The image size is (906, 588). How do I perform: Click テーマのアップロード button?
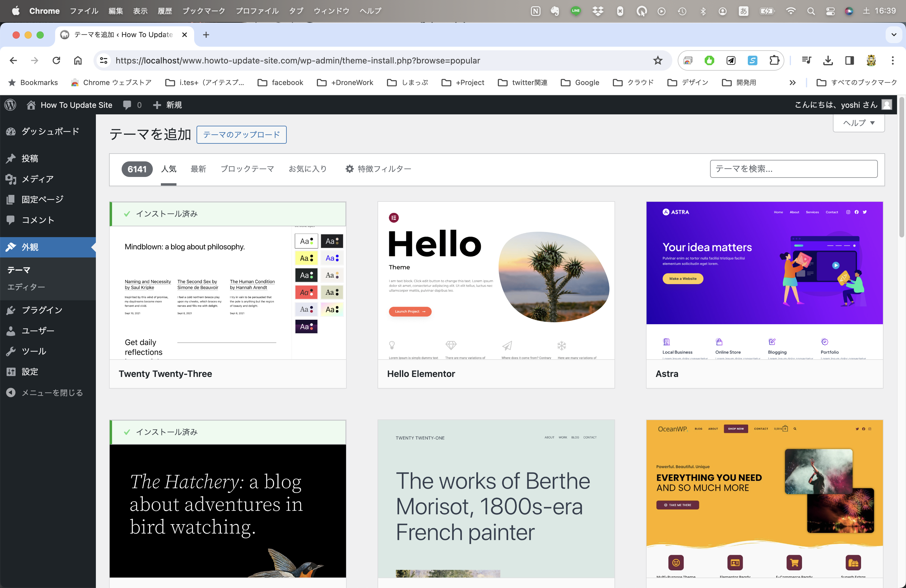pyautogui.click(x=241, y=135)
